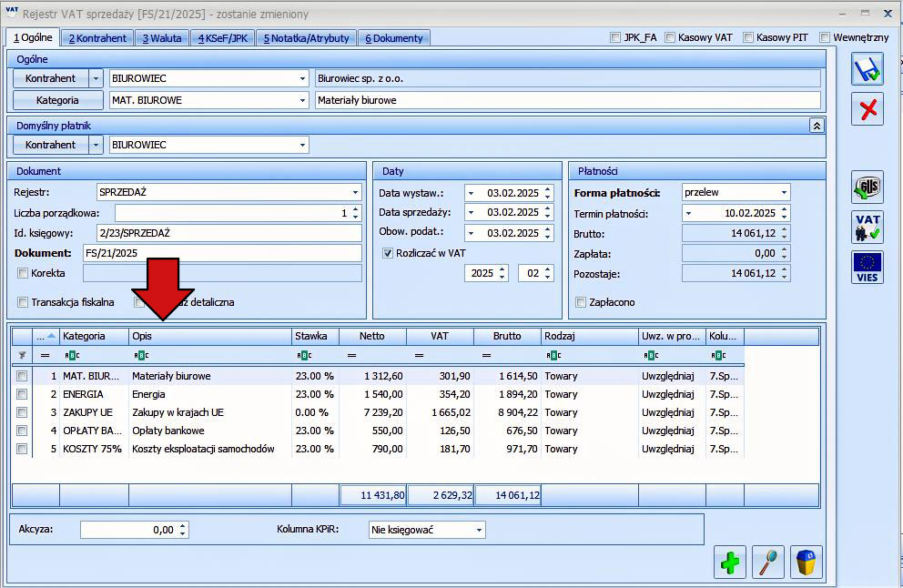Open the Rejestr SPRZEDAŻ dropdown
This screenshot has height=588, width=903.
click(x=355, y=192)
